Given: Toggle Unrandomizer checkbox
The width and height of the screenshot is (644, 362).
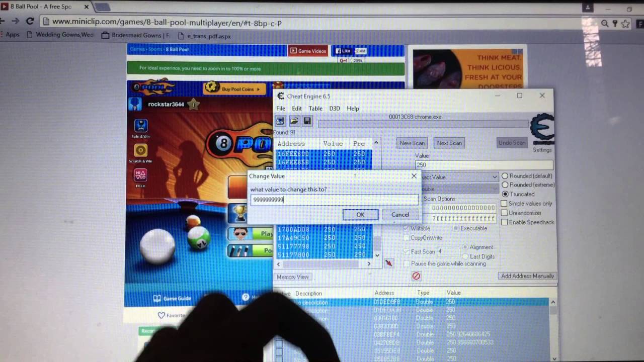Looking at the screenshot, I should tap(504, 213).
